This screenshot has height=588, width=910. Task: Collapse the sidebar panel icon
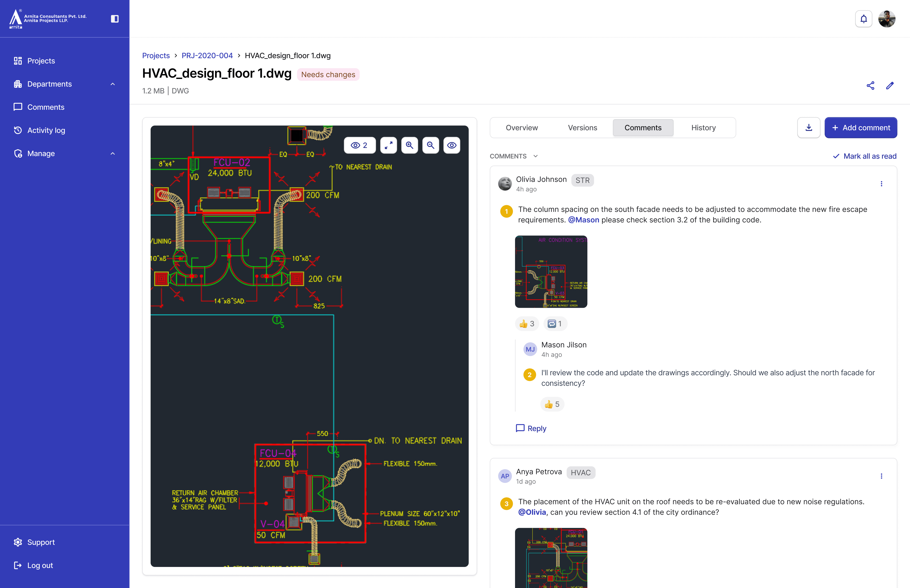click(x=115, y=19)
